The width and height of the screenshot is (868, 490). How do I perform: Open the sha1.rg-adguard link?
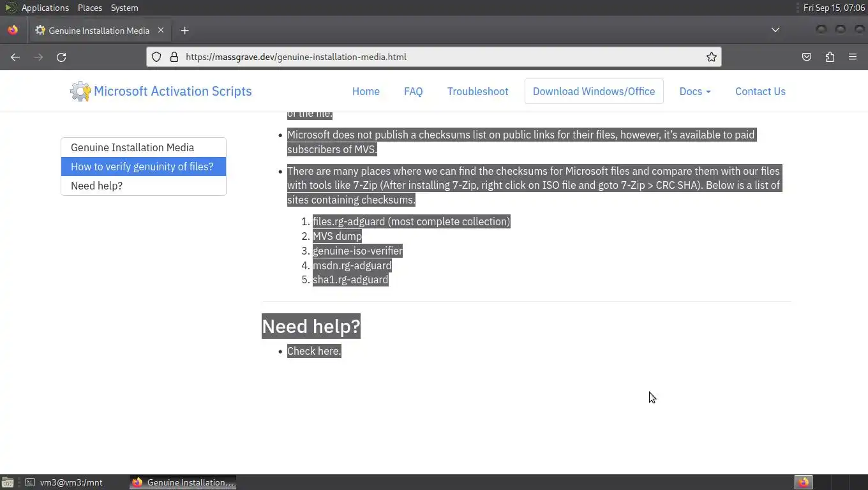point(350,279)
